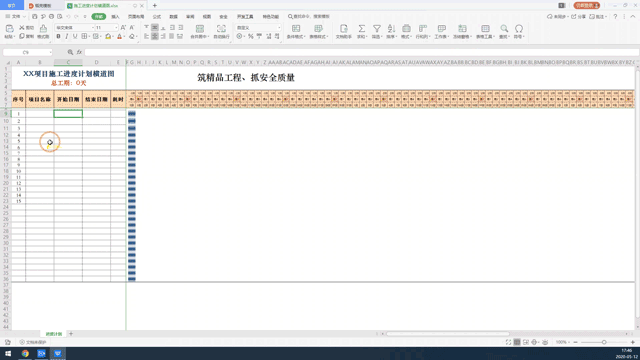Switch to the 插入 (Insert) ribbon tab
The width and height of the screenshot is (640, 360).
tap(116, 17)
